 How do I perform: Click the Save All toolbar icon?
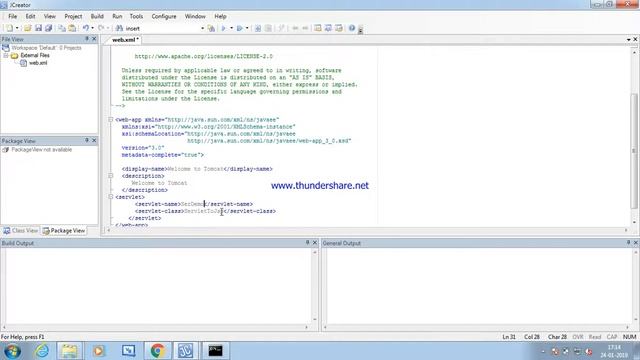point(48,28)
